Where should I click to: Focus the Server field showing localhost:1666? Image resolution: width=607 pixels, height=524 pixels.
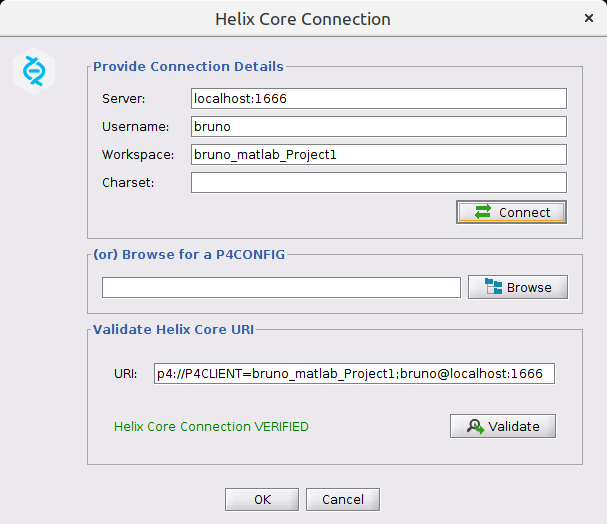click(378, 98)
